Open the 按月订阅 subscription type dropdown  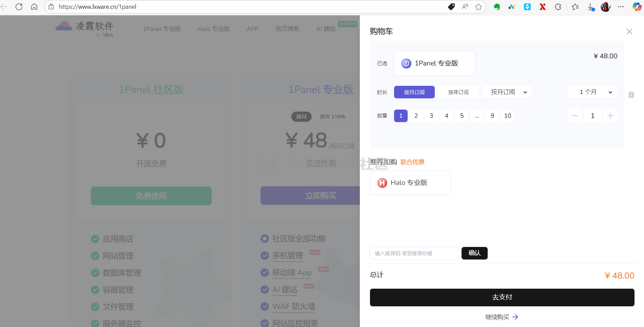point(507,92)
